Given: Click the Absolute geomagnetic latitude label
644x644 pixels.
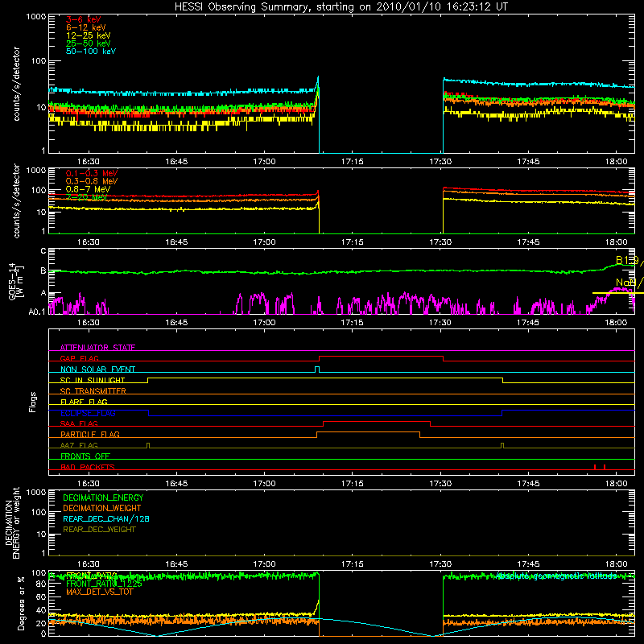Looking at the screenshot, I should tap(556, 576).
